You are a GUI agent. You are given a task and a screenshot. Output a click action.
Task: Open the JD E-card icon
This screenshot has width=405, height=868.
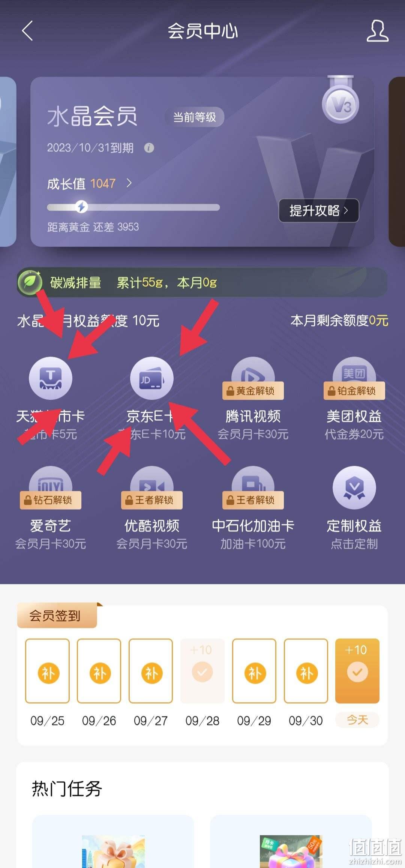pyautogui.click(x=152, y=378)
